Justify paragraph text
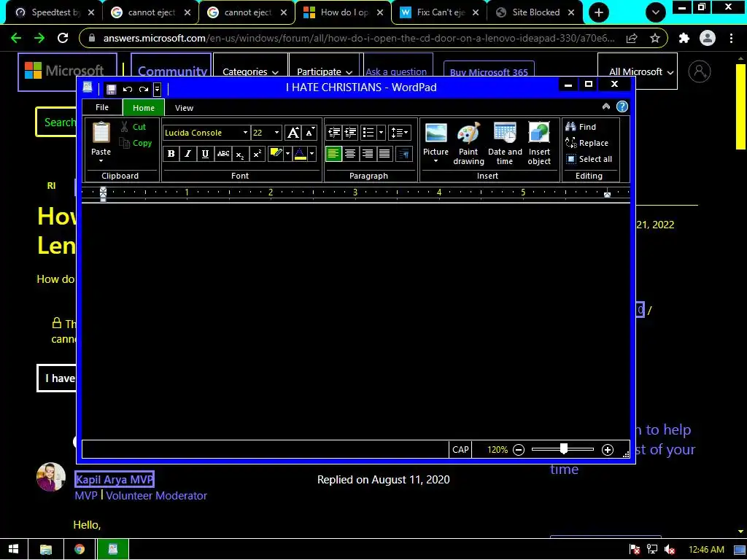747x560 pixels. [x=384, y=154]
